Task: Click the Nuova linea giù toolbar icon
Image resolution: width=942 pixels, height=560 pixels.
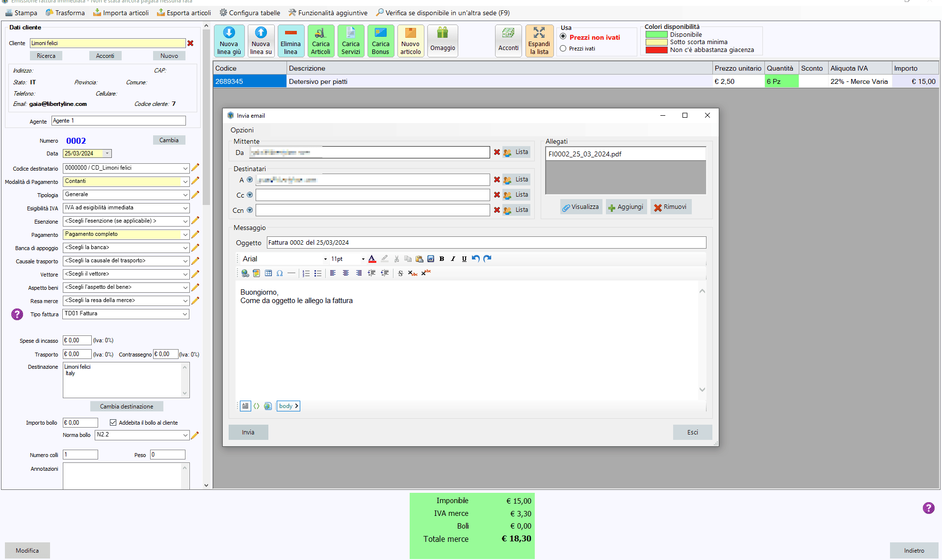Action: tap(229, 41)
